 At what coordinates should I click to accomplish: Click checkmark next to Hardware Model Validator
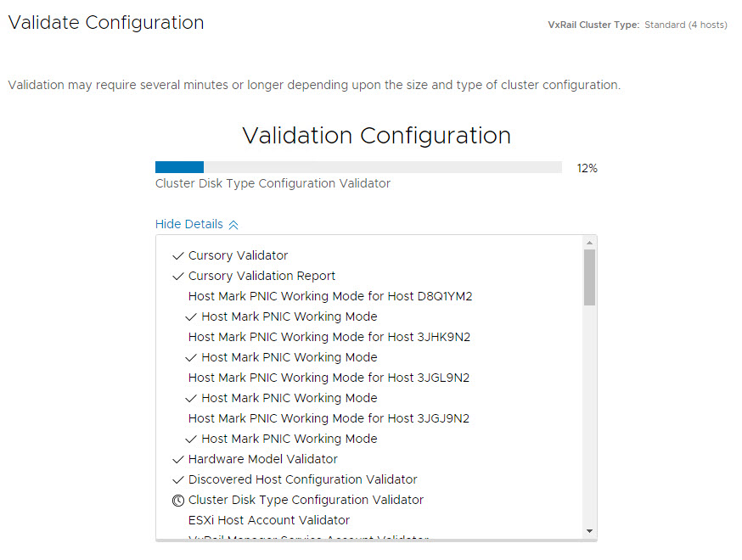[x=178, y=459]
